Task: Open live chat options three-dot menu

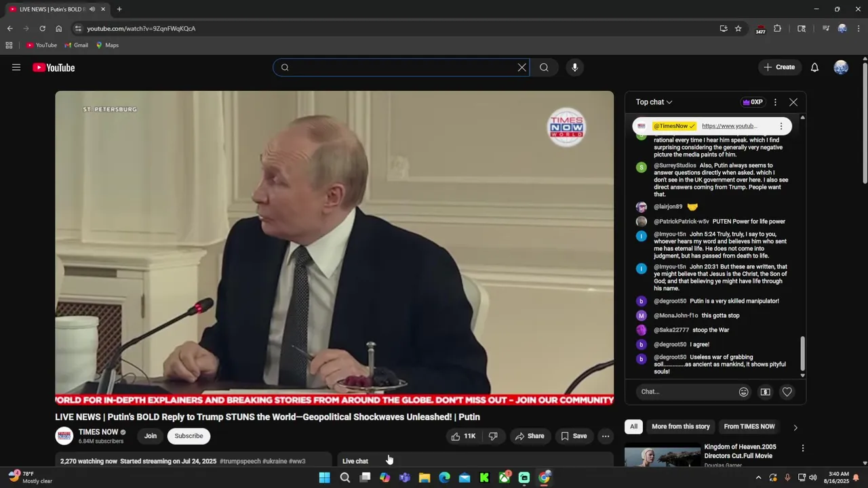Action: [x=775, y=102]
